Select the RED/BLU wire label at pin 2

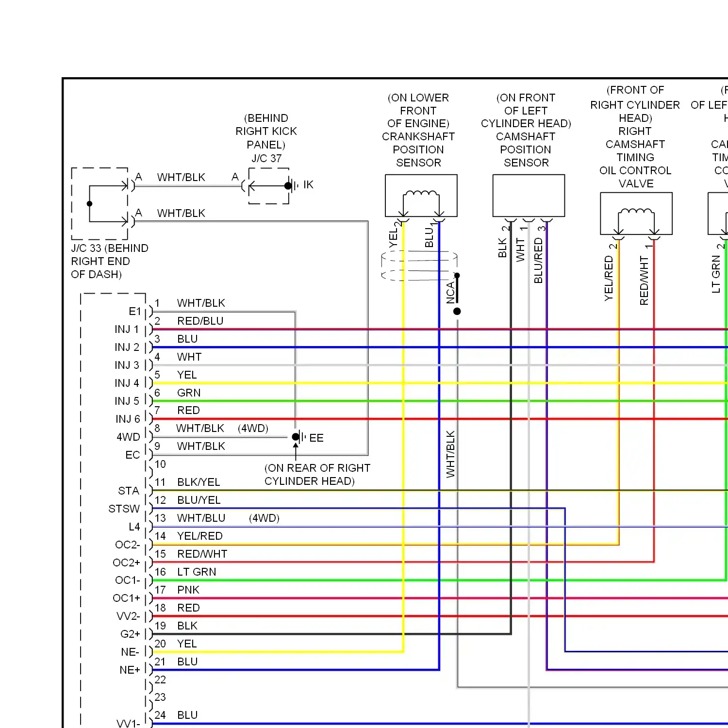click(x=200, y=321)
